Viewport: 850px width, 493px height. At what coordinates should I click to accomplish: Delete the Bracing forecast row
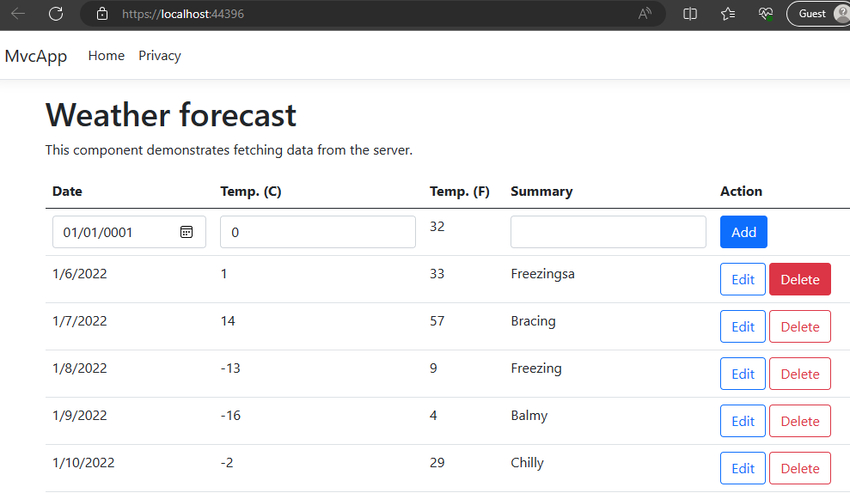[x=800, y=326]
